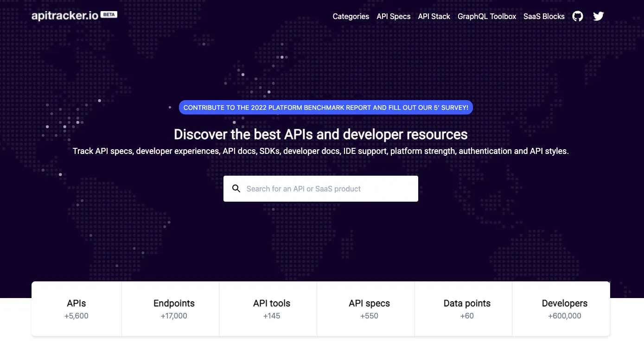Viewport: 644px width, 356px height.
Task: Open GraphQL Toolbox page
Action: point(487,16)
